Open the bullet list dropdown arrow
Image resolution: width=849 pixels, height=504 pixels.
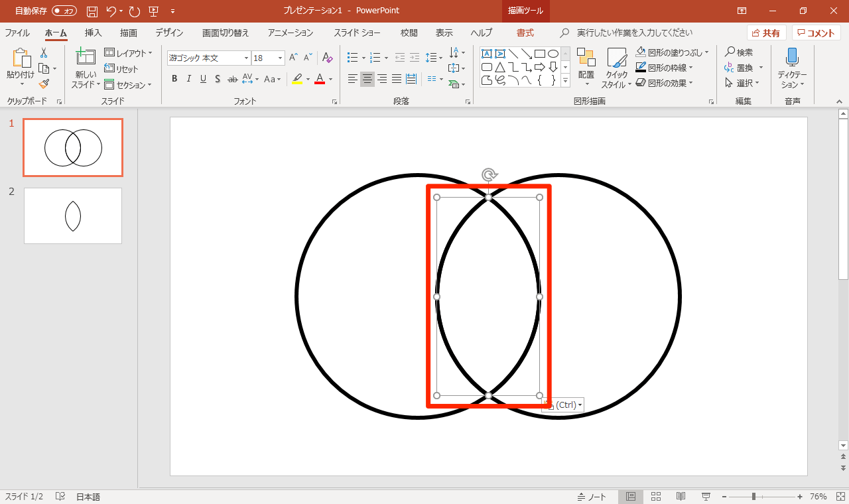(x=363, y=58)
